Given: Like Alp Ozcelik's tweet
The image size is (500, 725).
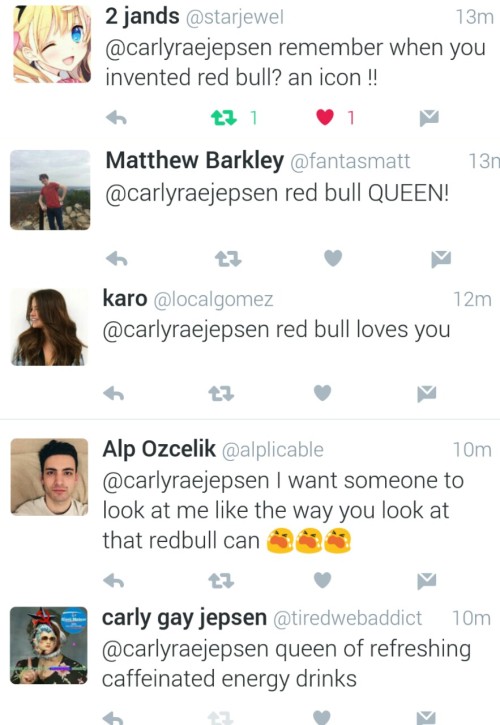Looking at the screenshot, I should (322, 580).
